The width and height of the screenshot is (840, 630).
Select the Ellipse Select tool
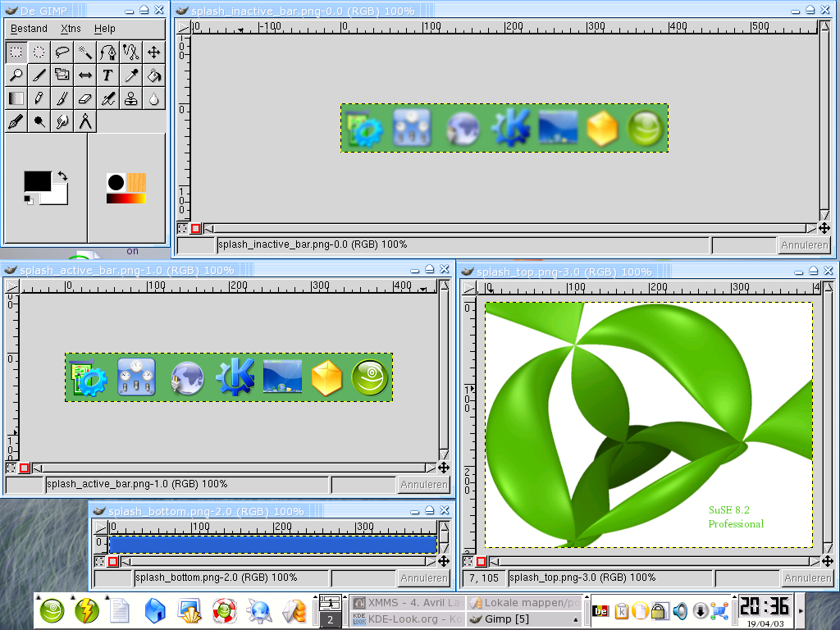pyautogui.click(x=39, y=52)
